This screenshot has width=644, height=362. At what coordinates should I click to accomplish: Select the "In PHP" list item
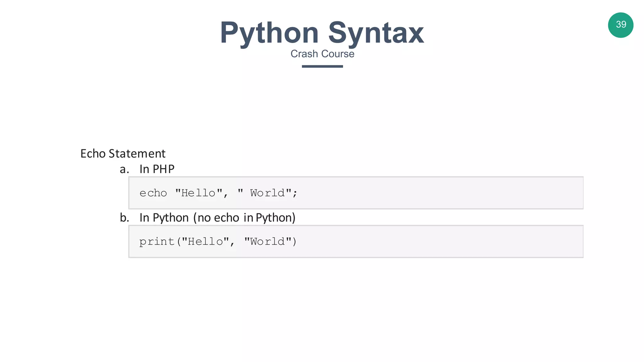[x=157, y=169]
